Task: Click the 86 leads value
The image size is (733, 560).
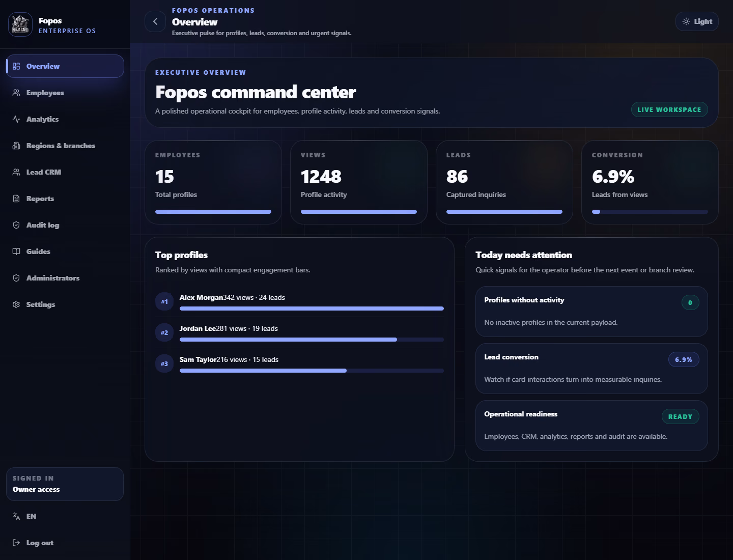Action: click(x=457, y=177)
